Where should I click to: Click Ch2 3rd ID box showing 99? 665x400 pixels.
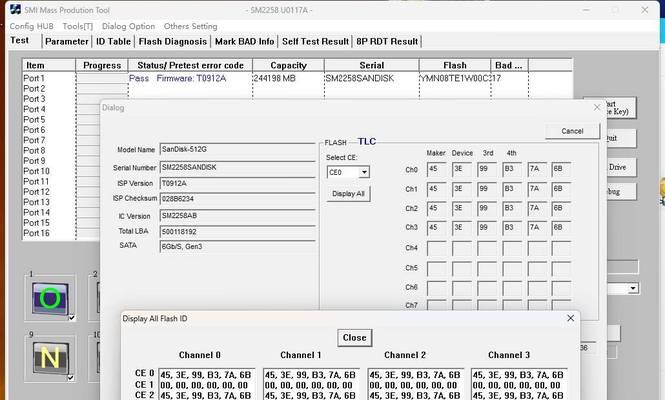[486, 208]
